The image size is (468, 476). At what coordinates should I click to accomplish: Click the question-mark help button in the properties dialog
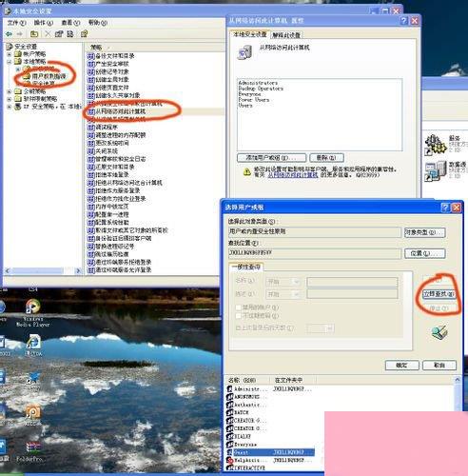coord(403,21)
